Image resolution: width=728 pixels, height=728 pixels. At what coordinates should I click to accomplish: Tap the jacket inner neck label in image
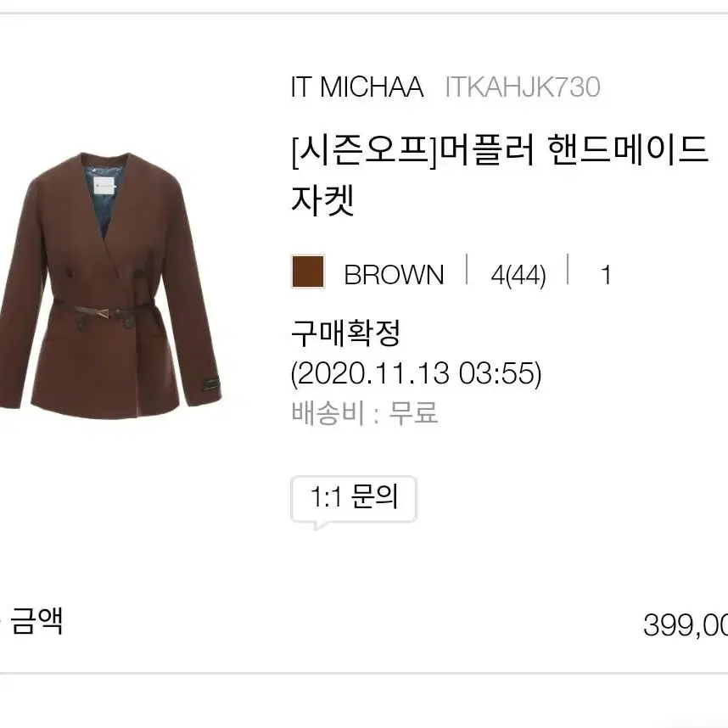pos(106,188)
